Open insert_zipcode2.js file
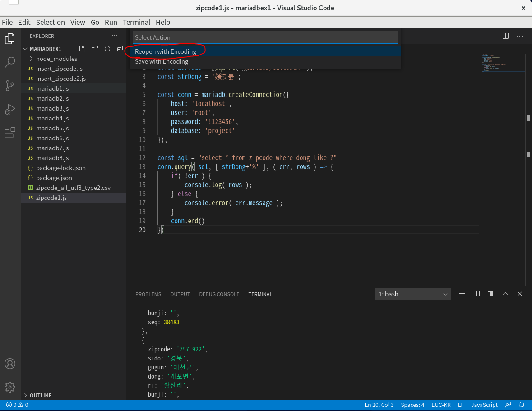Image resolution: width=532 pixels, height=411 pixels. click(74, 79)
